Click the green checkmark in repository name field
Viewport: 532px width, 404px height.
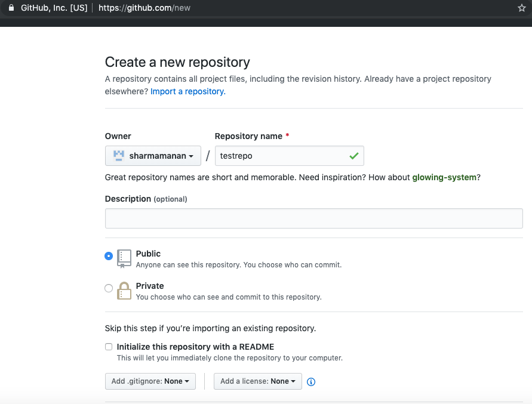pyautogui.click(x=354, y=156)
